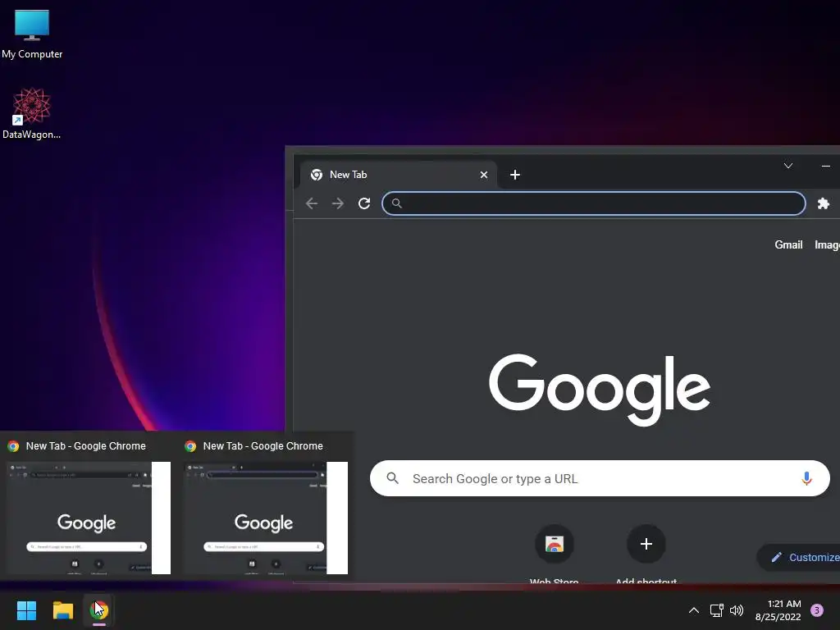This screenshot has width=840, height=630.
Task: Switch to the New Tab tab
Action: click(398, 175)
